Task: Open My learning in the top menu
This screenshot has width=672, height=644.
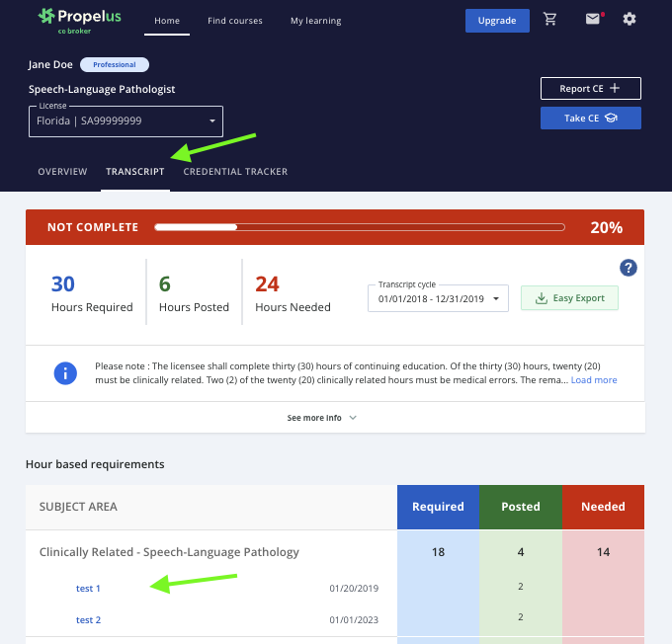Action: point(315,21)
